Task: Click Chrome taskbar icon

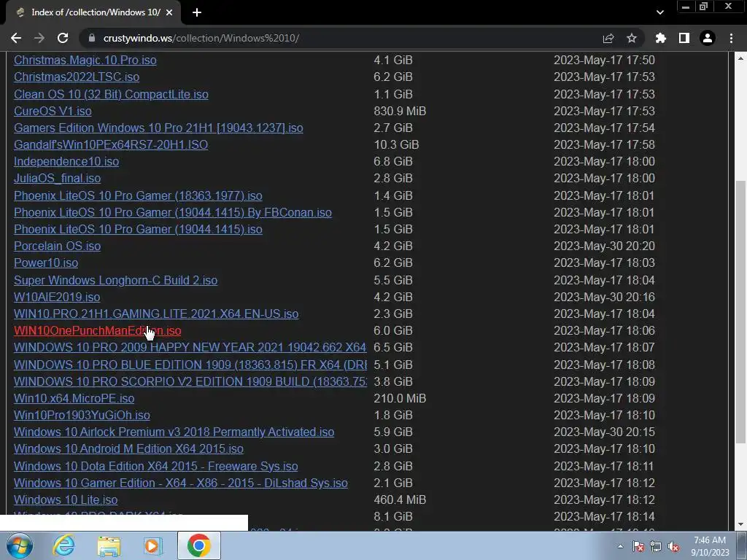Action: [x=199, y=545]
